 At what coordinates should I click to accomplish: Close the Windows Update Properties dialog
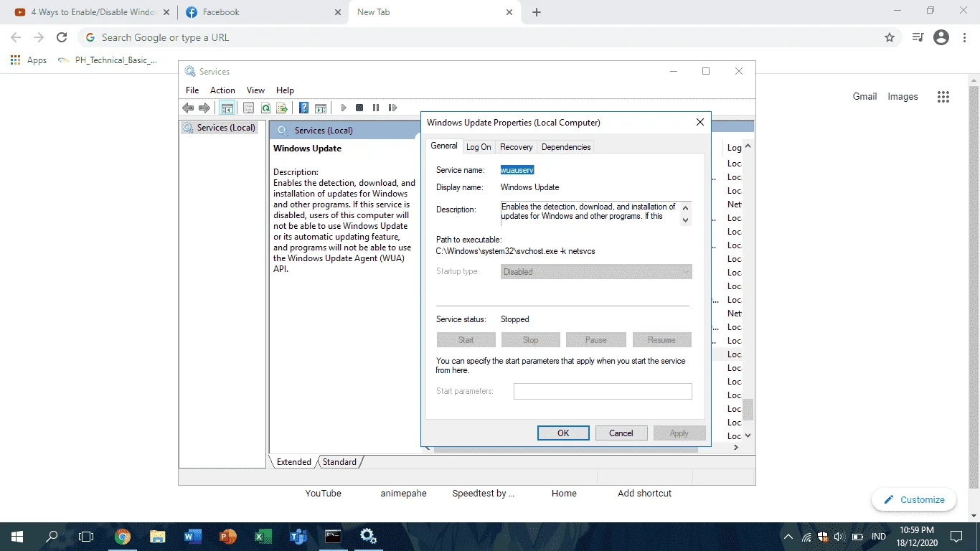click(700, 122)
